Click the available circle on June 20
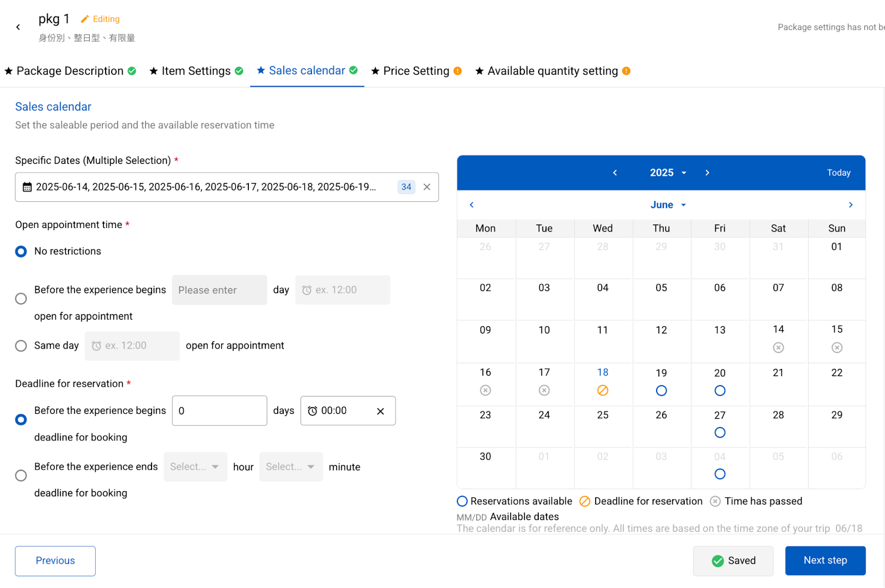This screenshot has width=885, height=588. (720, 391)
